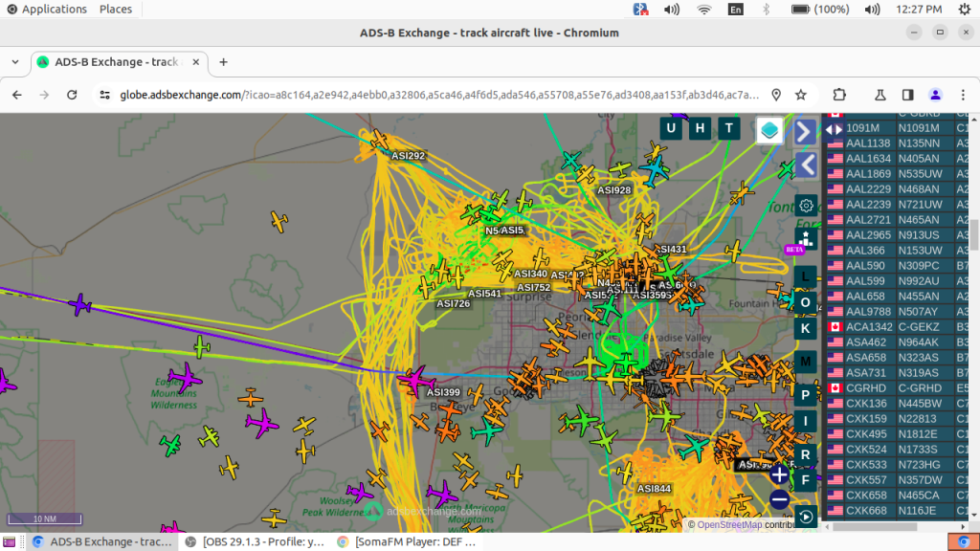View site information icon
980x551 pixels.
point(104,95)
